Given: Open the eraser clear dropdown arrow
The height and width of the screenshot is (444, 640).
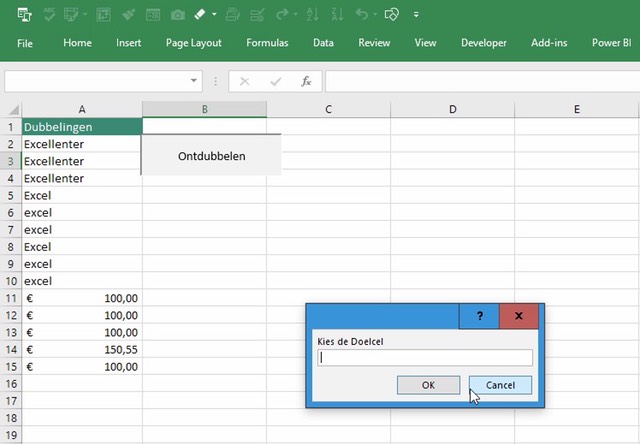Looking at the screenshot, I should [214, 15].
